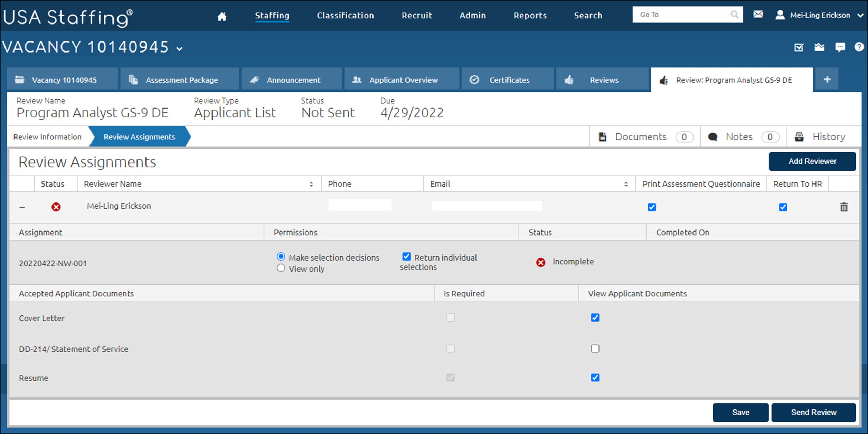Click the red Incomplete status icon
The image size is (868, 434).
(540, 262)
